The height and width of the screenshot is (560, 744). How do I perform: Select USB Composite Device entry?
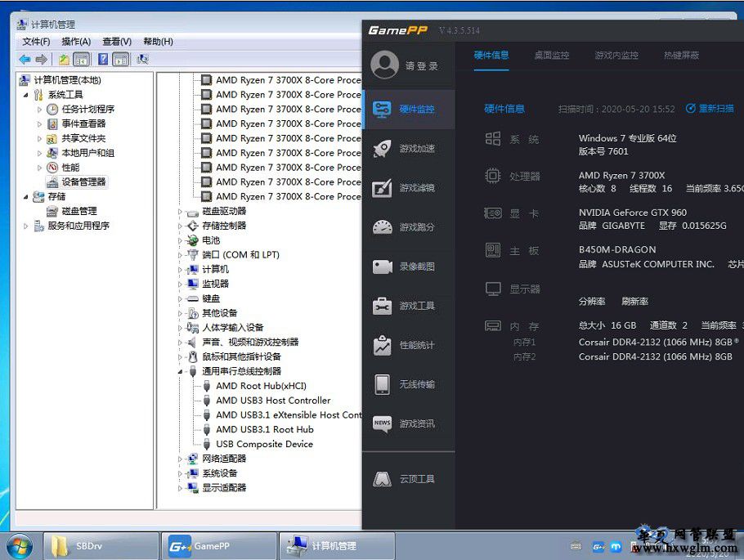click(264, 444)
